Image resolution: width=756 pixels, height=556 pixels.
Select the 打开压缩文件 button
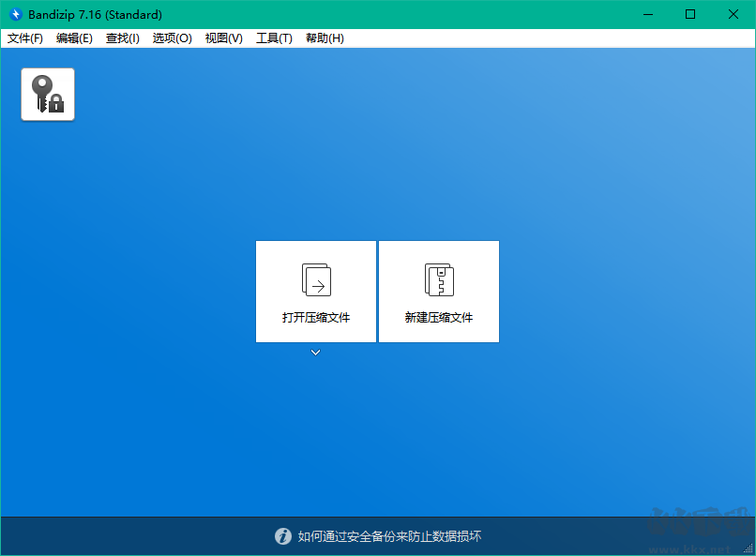[315, 292]
